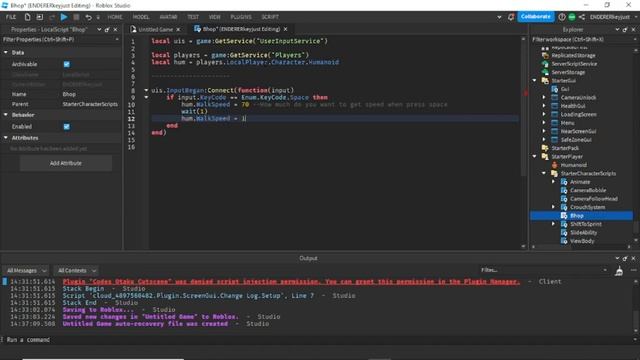Select the SlideAbility script icon

pyautogui.click(x=564, y=233)
